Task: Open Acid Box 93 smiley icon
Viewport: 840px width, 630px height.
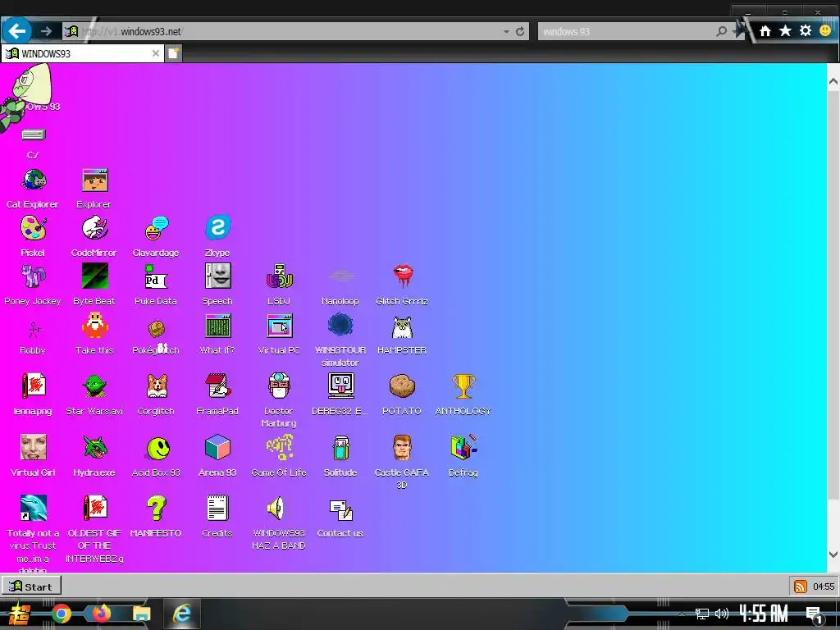Action: pos(158,449)
